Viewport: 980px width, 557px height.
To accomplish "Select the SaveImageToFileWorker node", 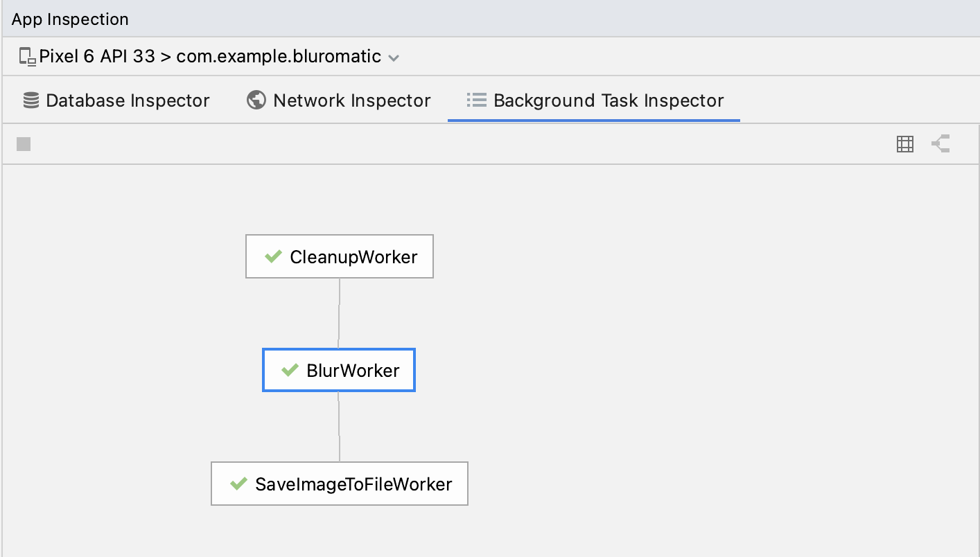I will (x=353, y=484).
